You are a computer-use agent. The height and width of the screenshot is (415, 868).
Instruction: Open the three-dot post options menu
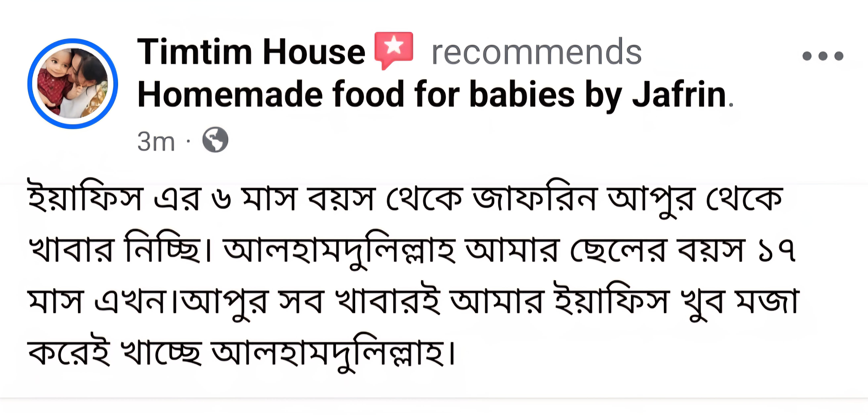(x=823, y=56)
